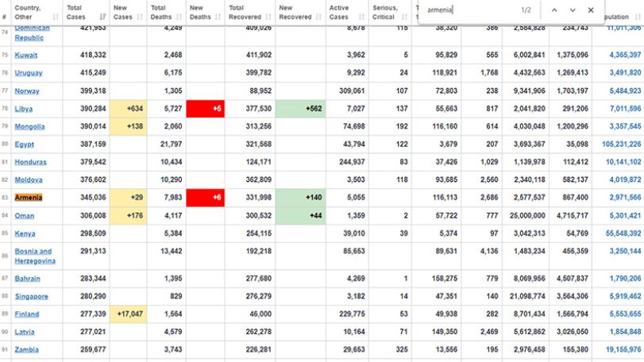Sort by Total Deaths column icon

(179, 17)
